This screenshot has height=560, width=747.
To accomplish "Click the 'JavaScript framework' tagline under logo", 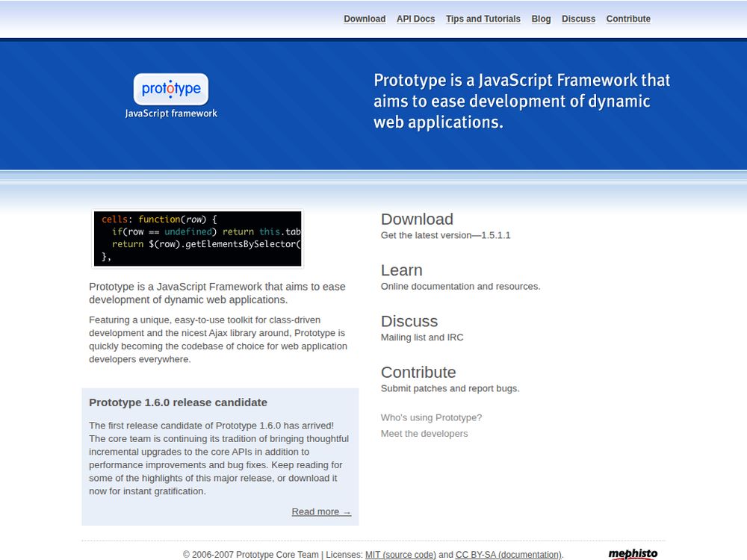I will pyautogui.click(x=171, y=113).
